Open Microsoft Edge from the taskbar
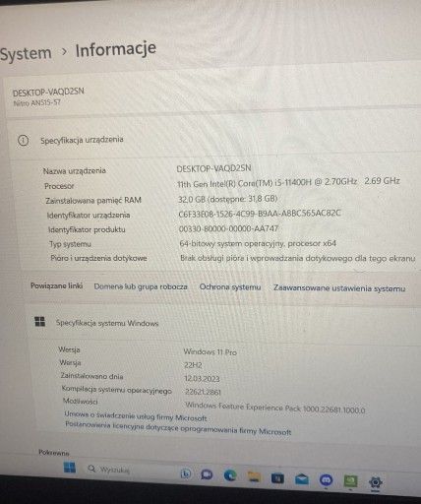The height and width of the screenshot is (504, 421). (x=230, y=475)
